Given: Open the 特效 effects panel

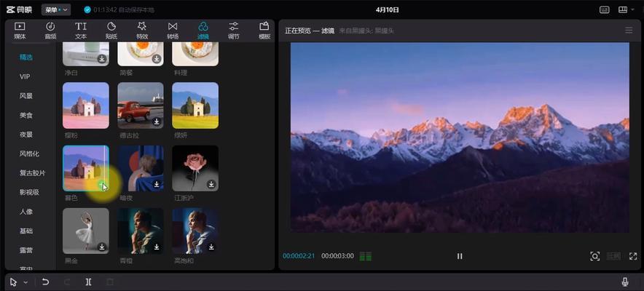Looking at the screenshot, I should click(142, 31).
